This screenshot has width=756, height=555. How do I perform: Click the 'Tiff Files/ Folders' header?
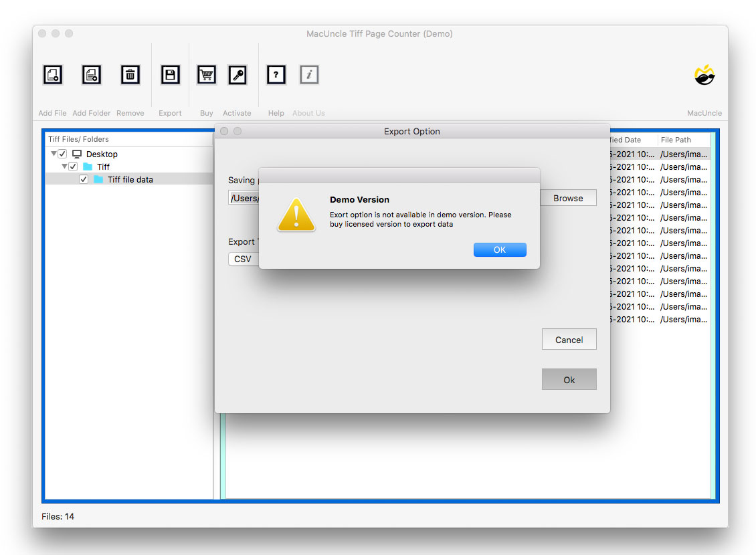(x=78, y=139)
